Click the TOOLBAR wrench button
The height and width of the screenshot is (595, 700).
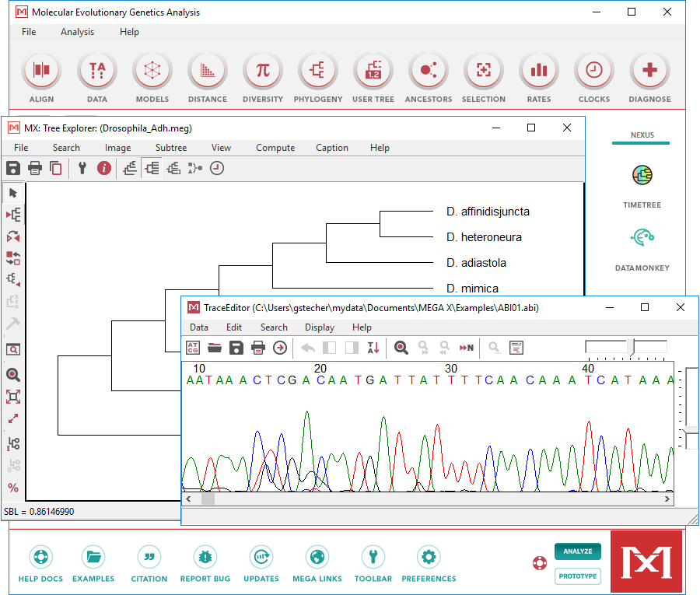(x=373, y=564)
